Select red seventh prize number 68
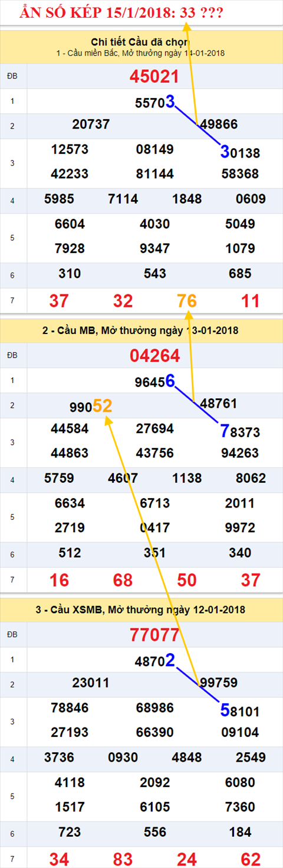The image size is (283, 868). pyautogui.click(x=123, y=580)
